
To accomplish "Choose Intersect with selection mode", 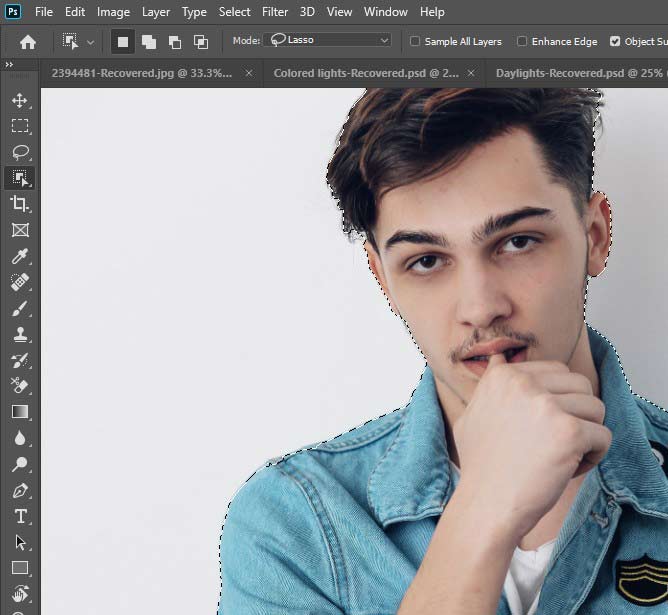I will [x=201, y=42].
